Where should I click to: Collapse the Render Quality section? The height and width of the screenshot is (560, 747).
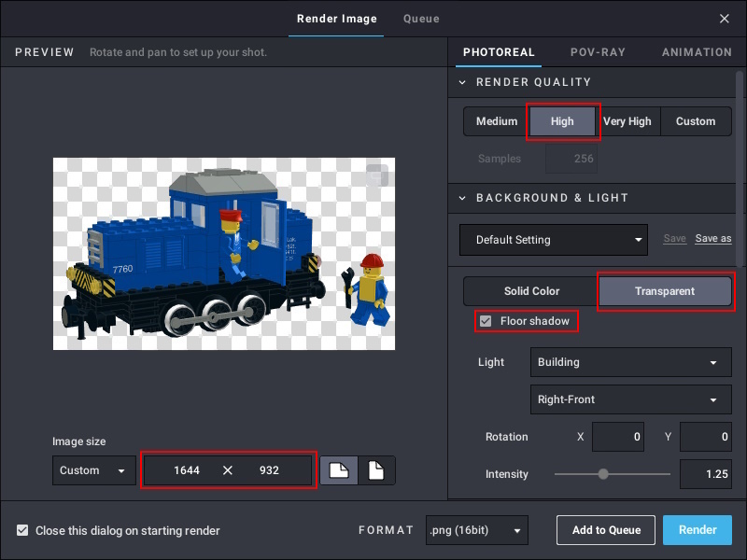[462, 82]
